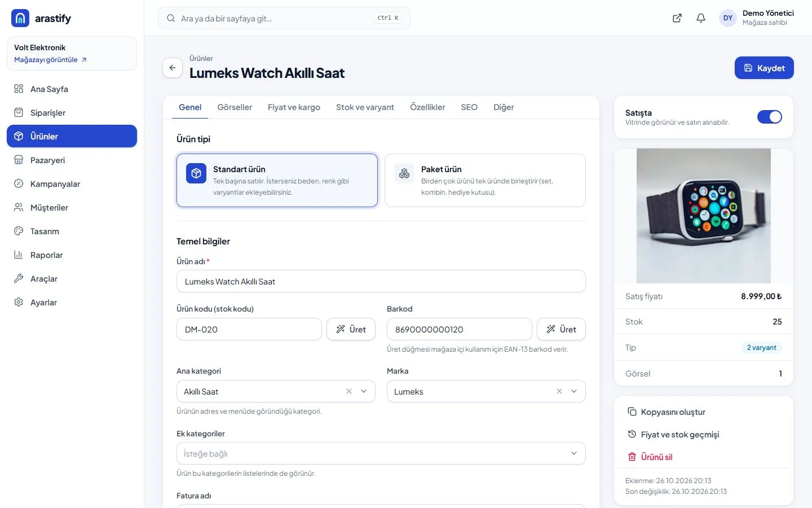
Task: Navigate to Müşteriler
Action: [72, 208]
